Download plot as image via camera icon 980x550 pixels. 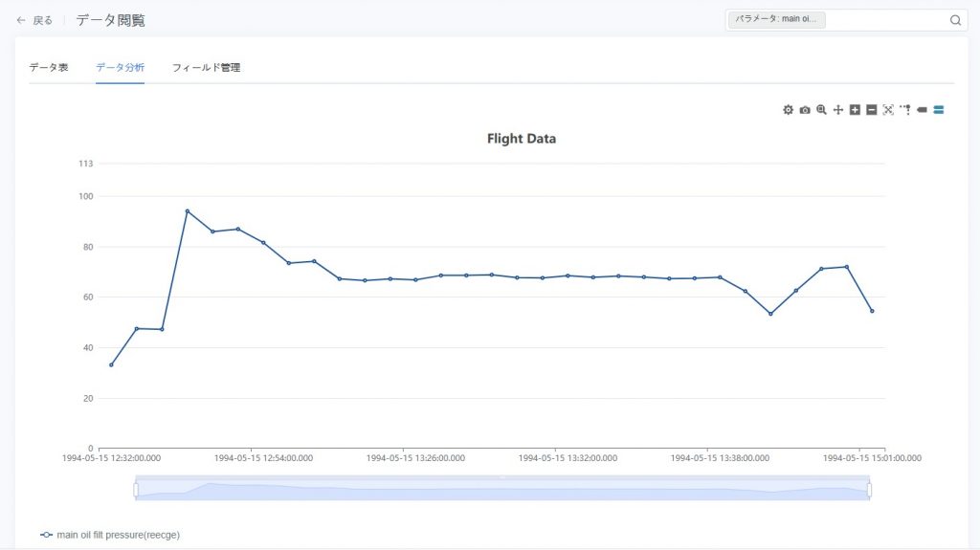pyautogui.click(x=805, y=110)
